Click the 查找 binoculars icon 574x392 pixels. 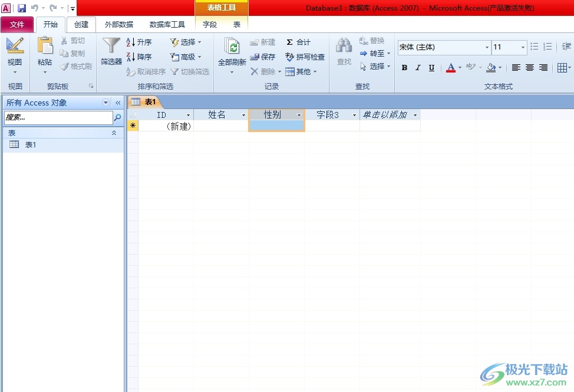click(344, 45)
